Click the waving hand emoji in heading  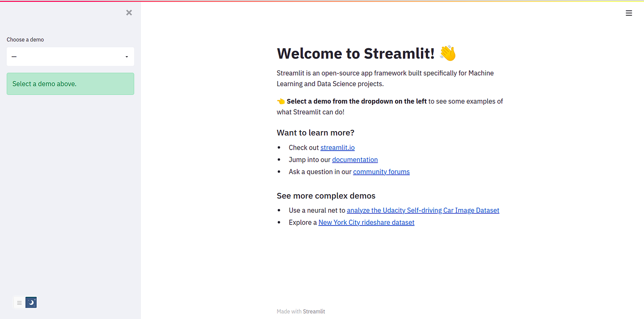coord(448,53)
